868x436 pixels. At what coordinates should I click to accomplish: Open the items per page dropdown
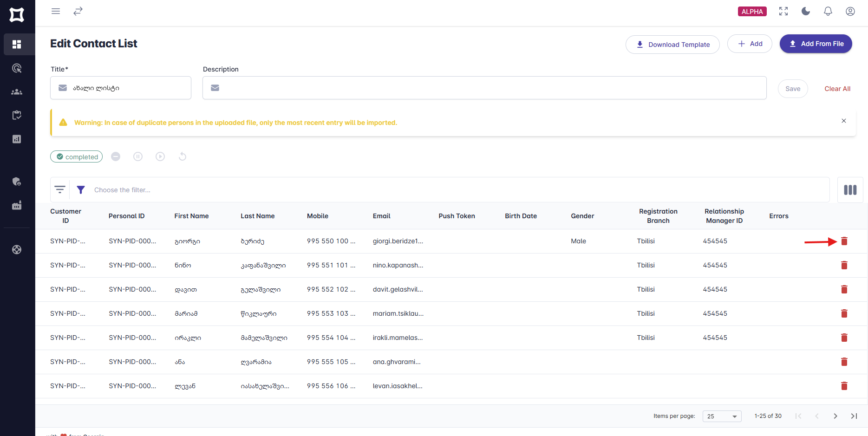[x=722, y=416]
